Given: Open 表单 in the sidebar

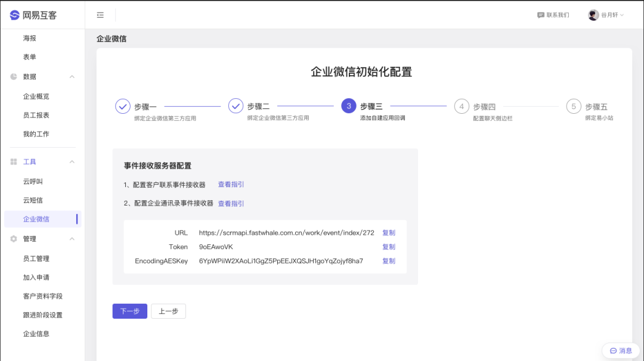Looking at the screenshot, I should 30,57.
